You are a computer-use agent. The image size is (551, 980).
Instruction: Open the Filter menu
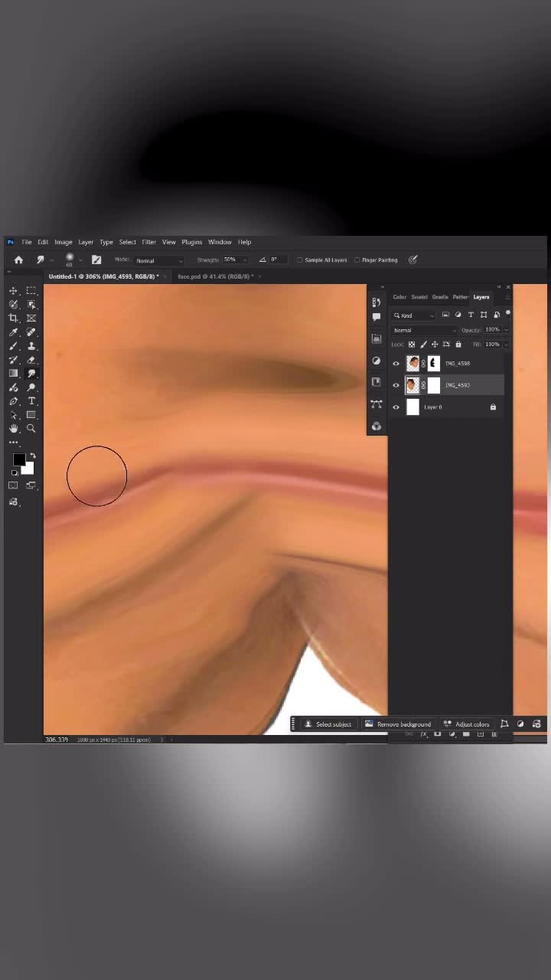(148, 242)
